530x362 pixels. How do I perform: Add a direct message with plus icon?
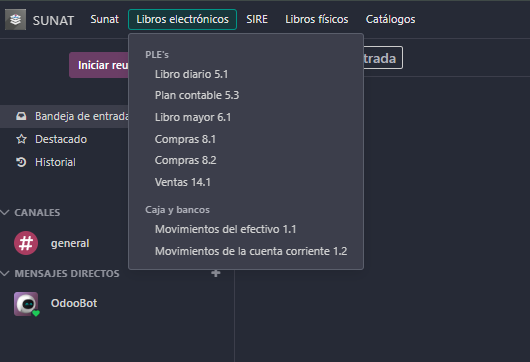(x=216, y=273)
